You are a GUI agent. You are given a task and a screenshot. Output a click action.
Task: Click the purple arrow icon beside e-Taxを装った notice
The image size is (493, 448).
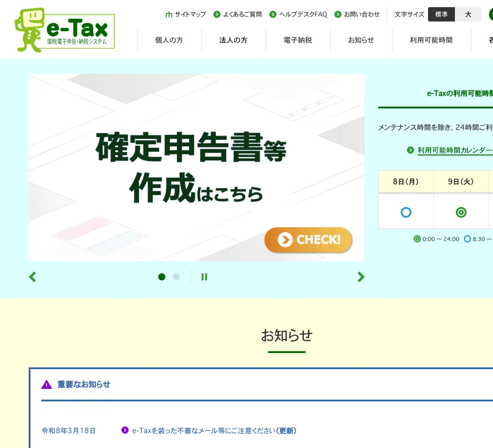point(125,430)
